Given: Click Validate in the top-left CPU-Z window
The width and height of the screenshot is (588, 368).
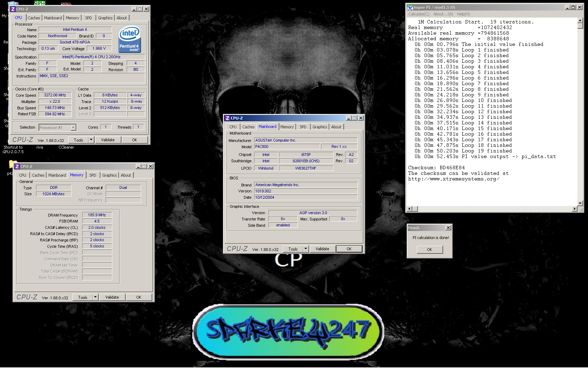Looking at the screenshot, I should (x=108, y=140).
